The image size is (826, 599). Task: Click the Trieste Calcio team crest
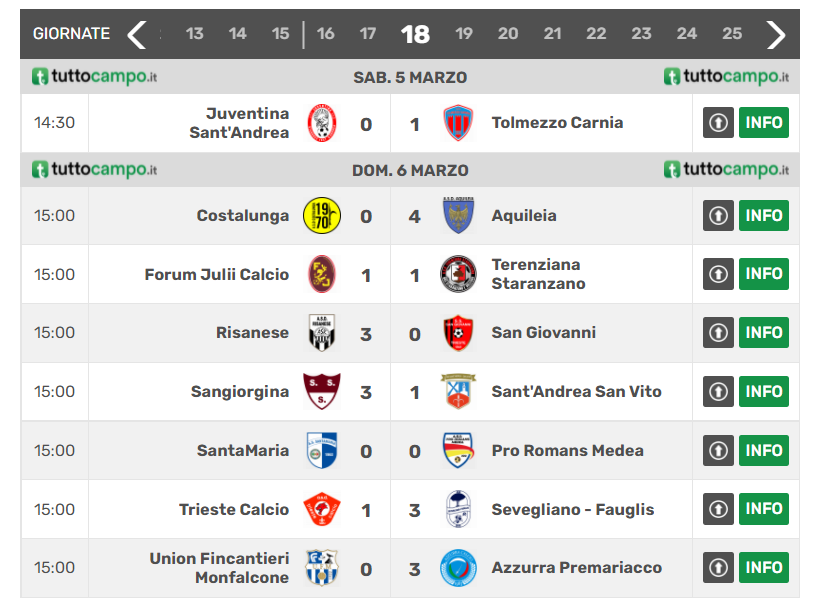[x=322, y=509]
